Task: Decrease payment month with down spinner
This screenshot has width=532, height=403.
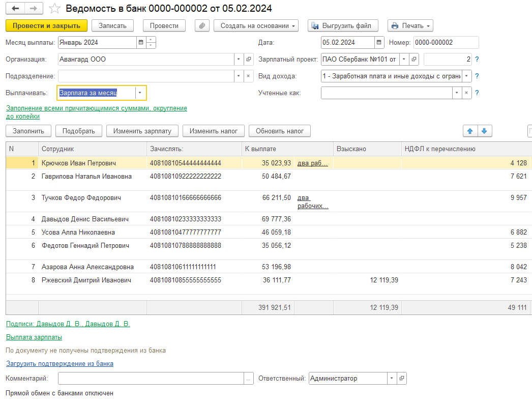Action: coord(151,45)
